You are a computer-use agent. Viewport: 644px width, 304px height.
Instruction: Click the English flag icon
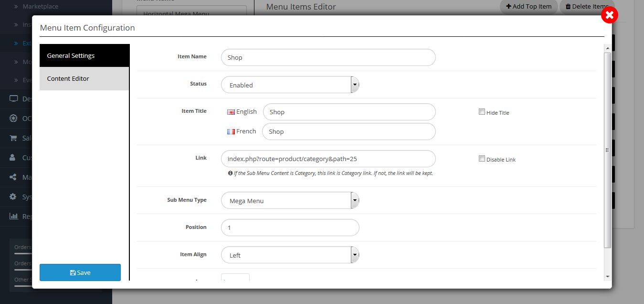click(x=231, y=112)
